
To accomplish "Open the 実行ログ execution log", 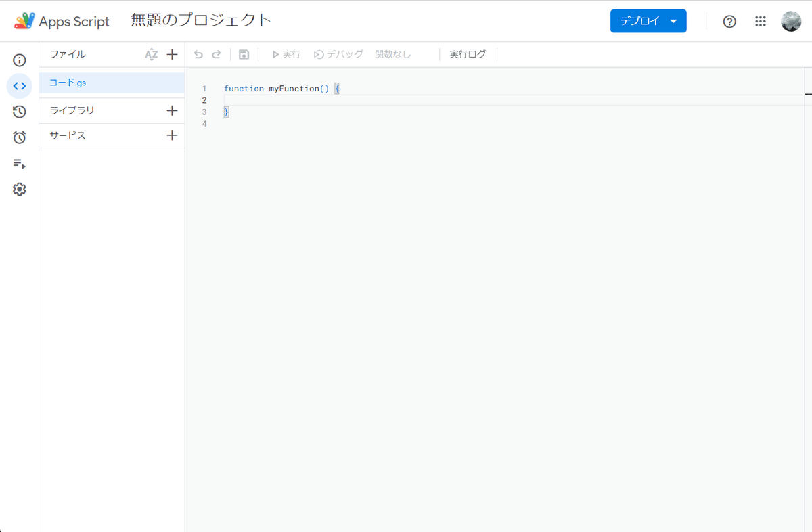I will coord(468,54).
